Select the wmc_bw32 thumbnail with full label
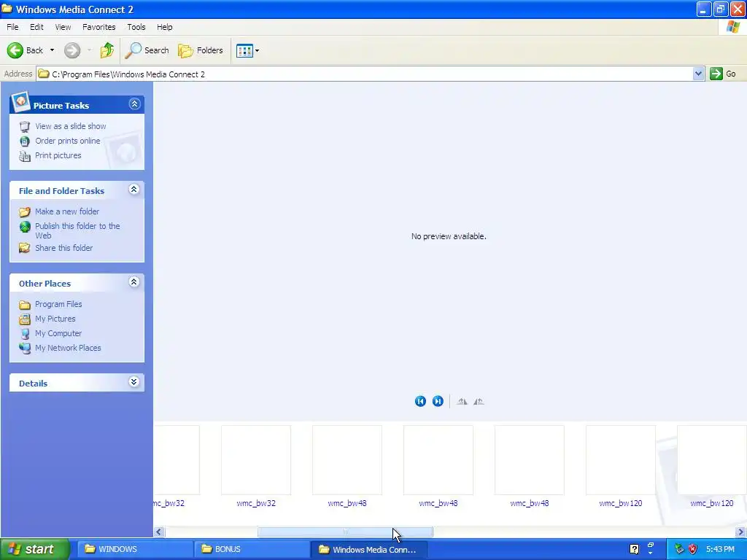This screenshot has width=747, height=560. pyautogui.click(x=256, y=467)
